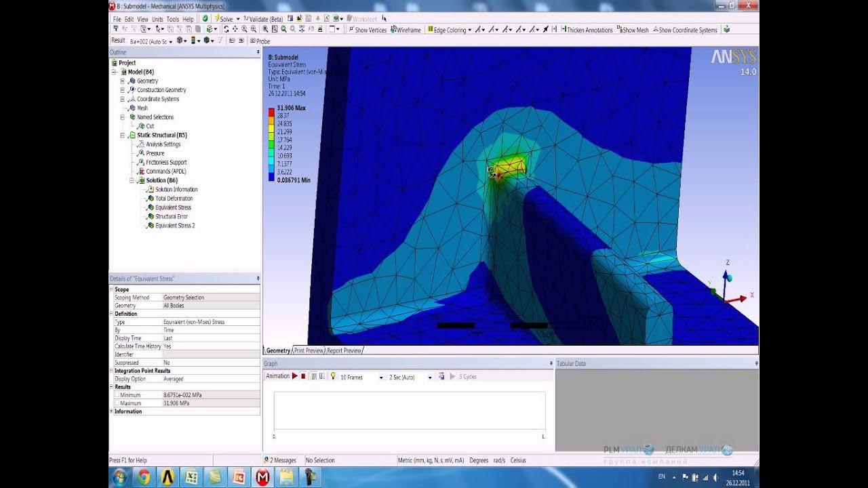Select Mesh in the outline tree
868x488 pixels.
(142, 108)
